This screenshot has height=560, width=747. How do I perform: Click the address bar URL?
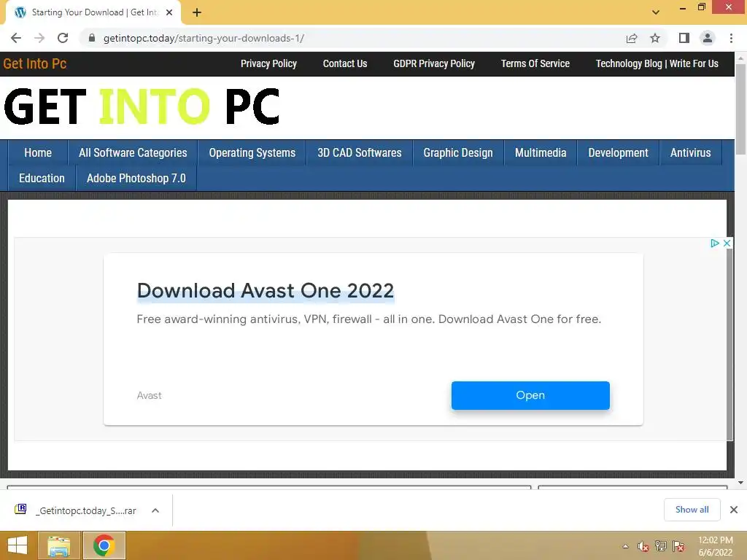coord(204,38)
